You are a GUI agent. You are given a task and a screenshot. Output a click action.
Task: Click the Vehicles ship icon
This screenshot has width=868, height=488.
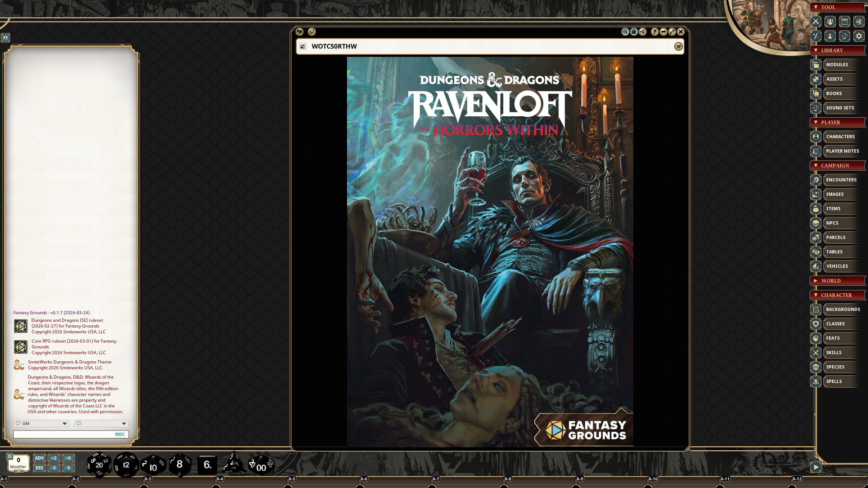point(816,266)
